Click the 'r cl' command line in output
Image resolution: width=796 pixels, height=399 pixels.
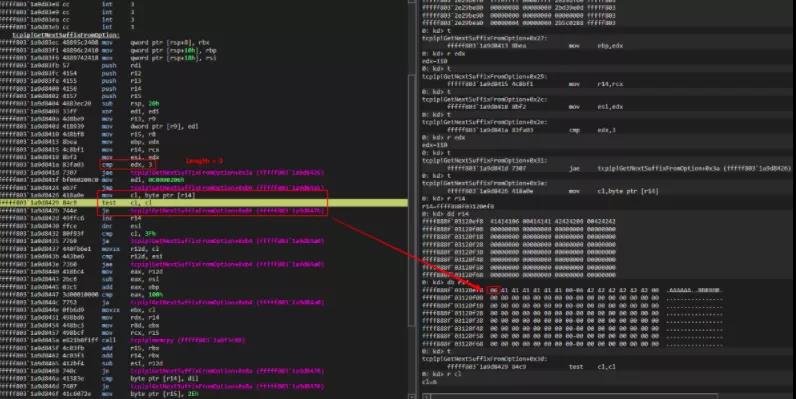click(442, 374)
